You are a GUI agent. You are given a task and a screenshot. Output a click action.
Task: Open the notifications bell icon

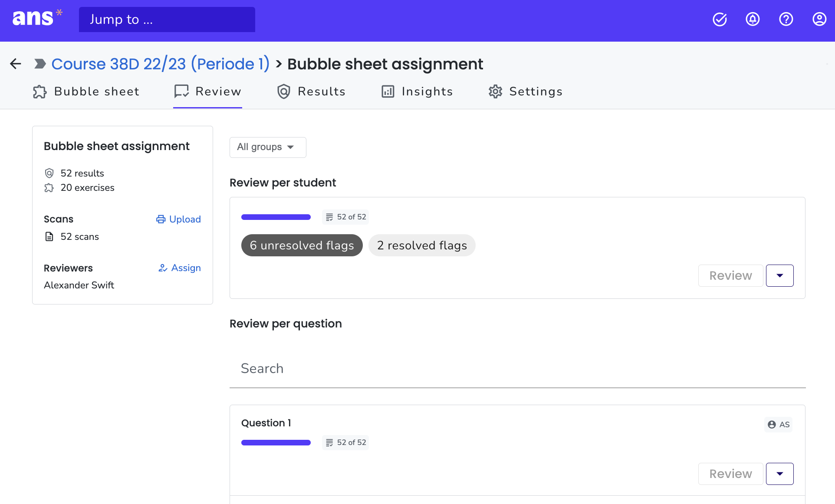[x=753, y=19]
